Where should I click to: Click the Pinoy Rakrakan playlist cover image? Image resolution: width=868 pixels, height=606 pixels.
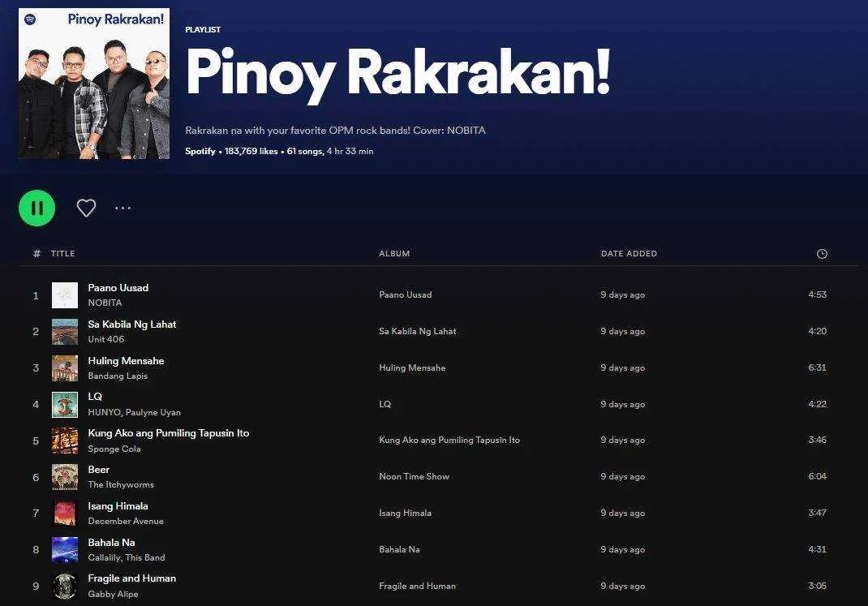pos(94,84)
